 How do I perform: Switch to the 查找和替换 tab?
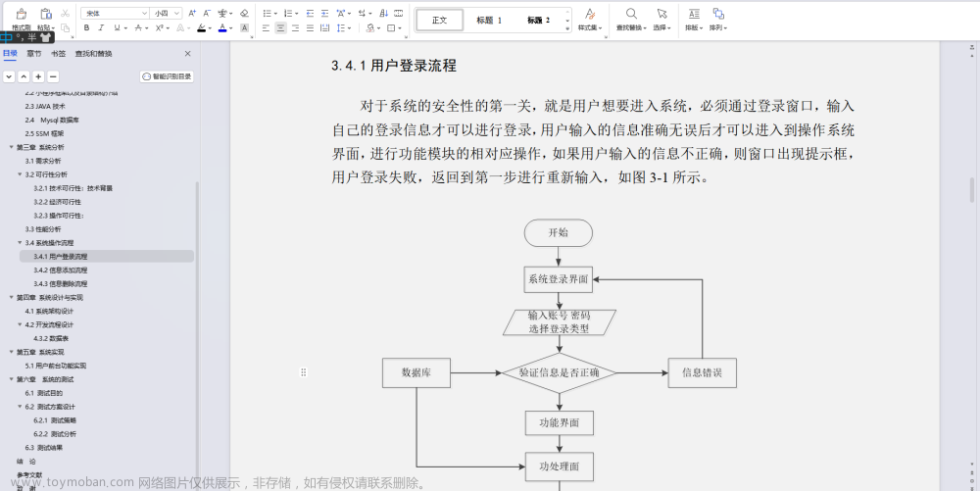click(x=94, y=54)
